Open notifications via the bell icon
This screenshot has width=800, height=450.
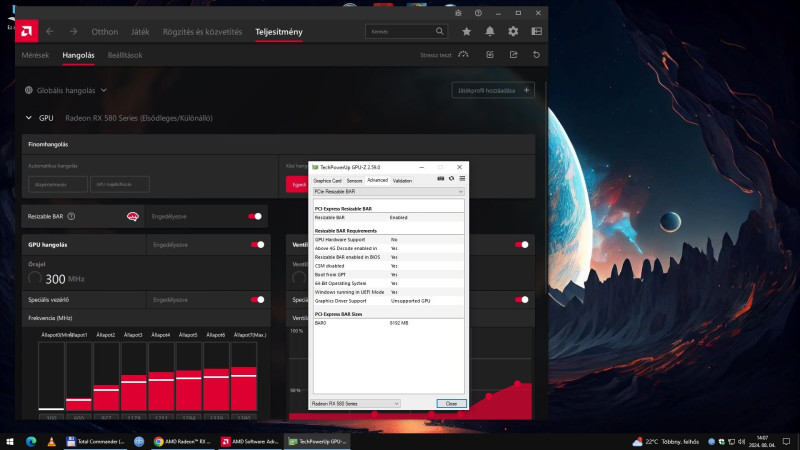490,32
